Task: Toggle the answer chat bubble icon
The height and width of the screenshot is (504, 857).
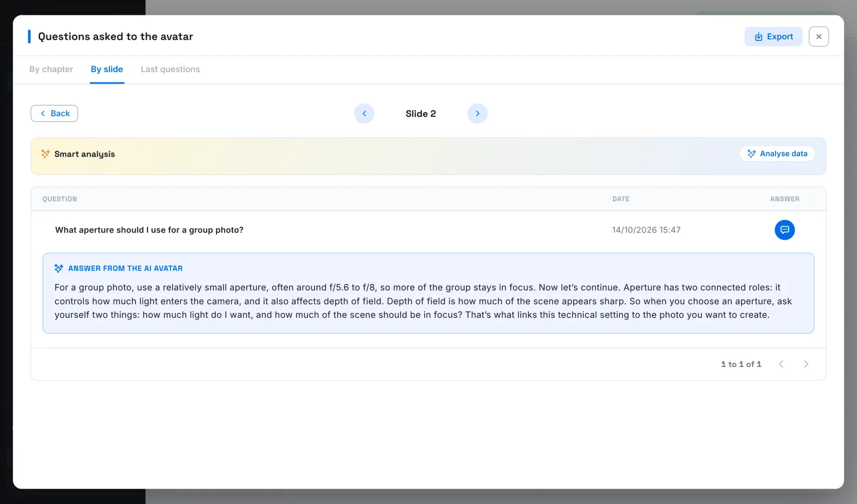Action: pyautogui.click(x=785, y=230)
